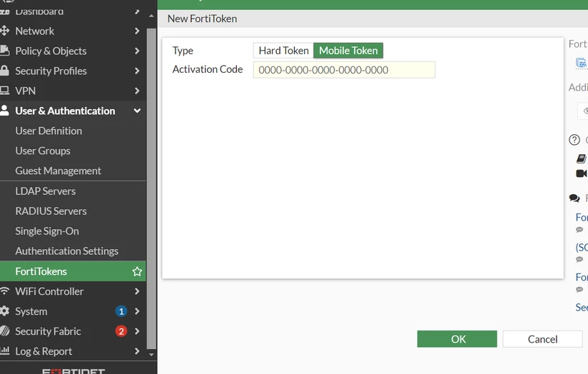Click the sidebar scroll up arrow
The height and width of the screenshot is (374, 588).
click(x=151, y=16)
